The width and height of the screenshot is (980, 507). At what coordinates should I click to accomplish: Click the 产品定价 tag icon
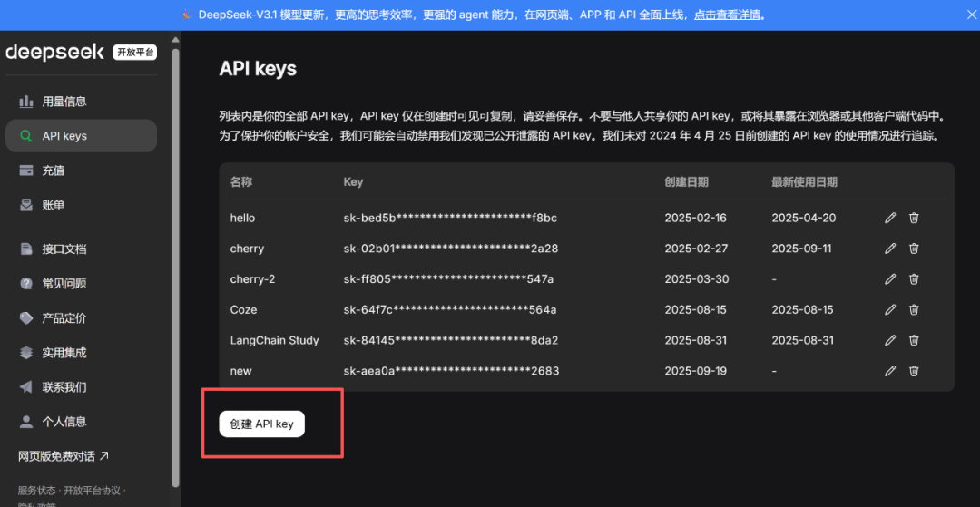[26, 317]
